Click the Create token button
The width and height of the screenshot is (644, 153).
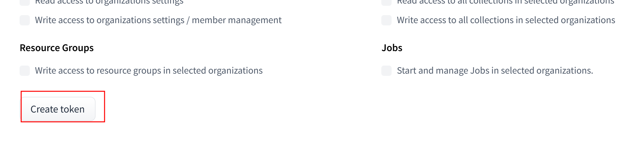pos(58,109)
